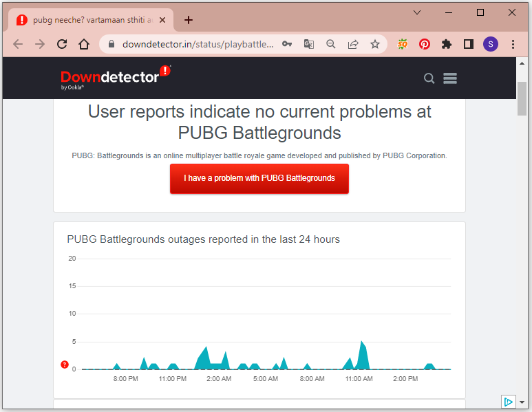Open the tab search chevron
This screenshot has height=412, width=532.
417,12
